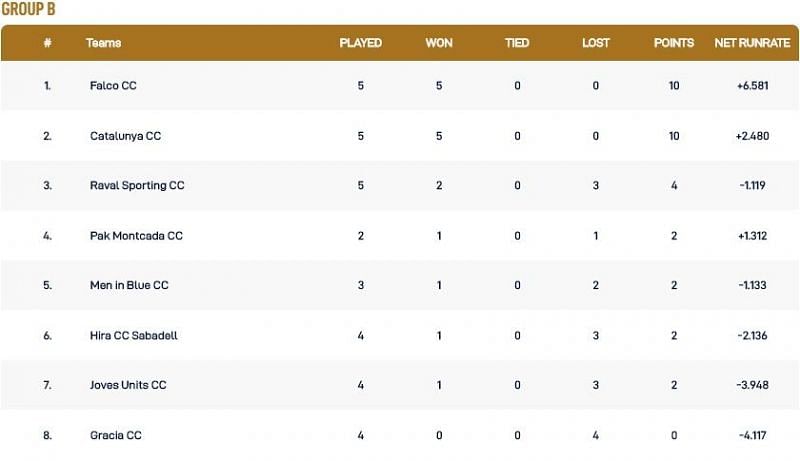Select the LOST column header
Image resolution: width=800 pixels, height=461 pixels.
[596, 43]
